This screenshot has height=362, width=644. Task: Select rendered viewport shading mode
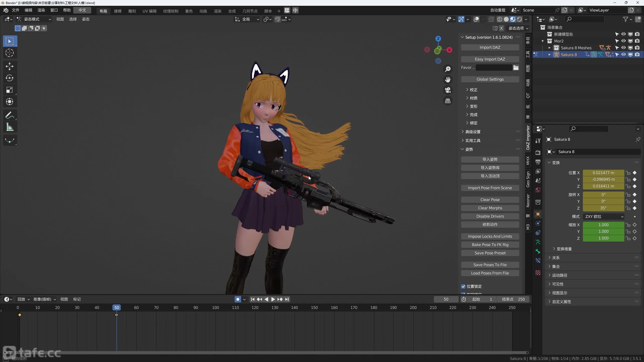point(519,19)
